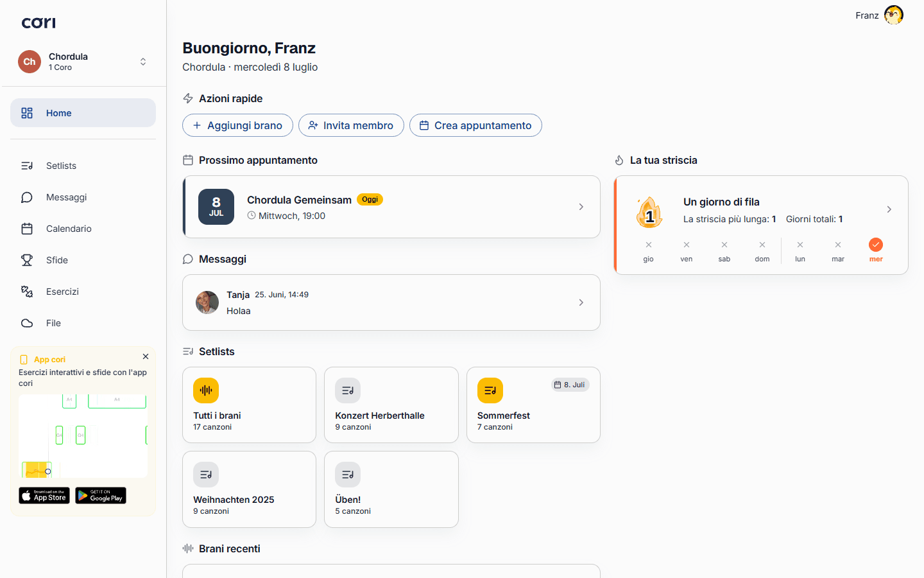Viewport: 924px width, 578px height.
Task: Click the app preview image in promo
Action: point(83,436)
